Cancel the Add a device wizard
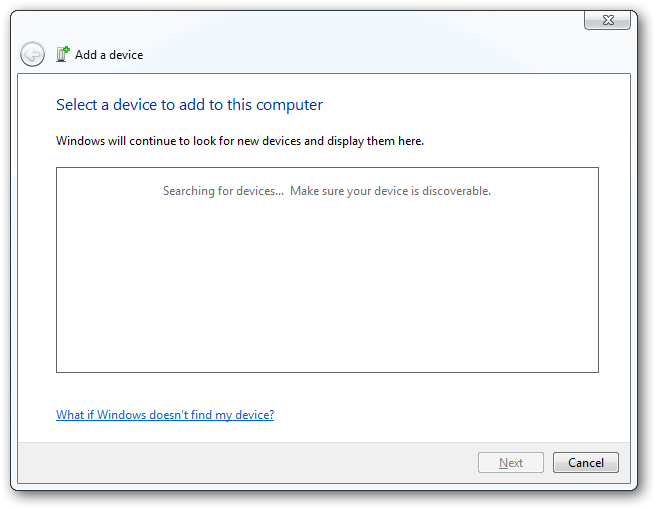This screenshot has width=656, height=509. [x=586, y=463]
